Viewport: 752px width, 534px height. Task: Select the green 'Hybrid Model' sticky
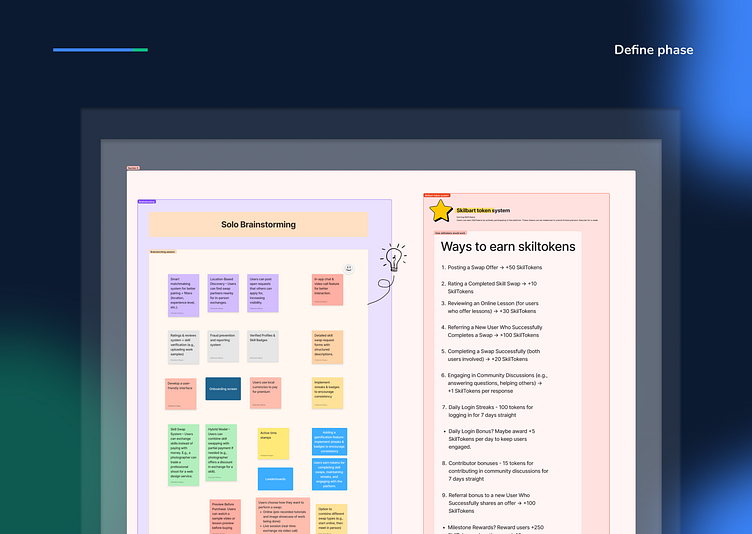pyautogui.click(x=221, y=452)
